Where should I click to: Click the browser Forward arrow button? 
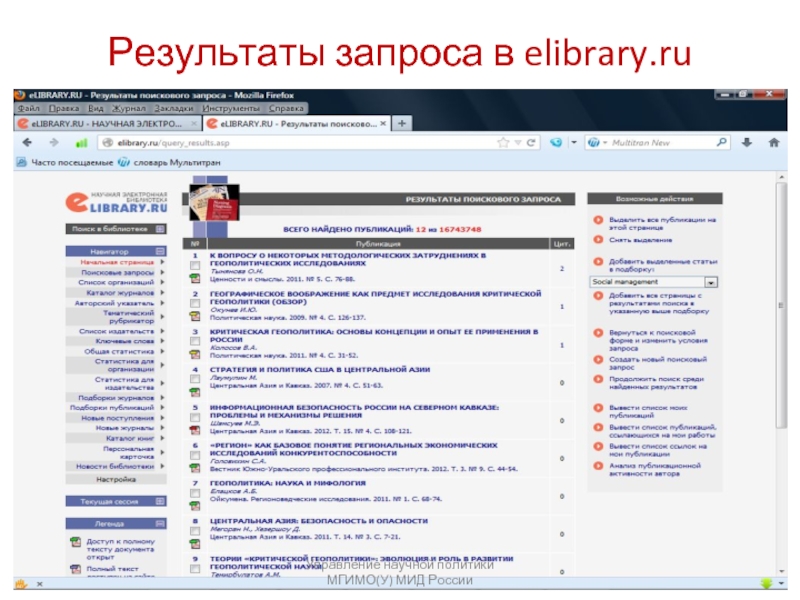54,143
